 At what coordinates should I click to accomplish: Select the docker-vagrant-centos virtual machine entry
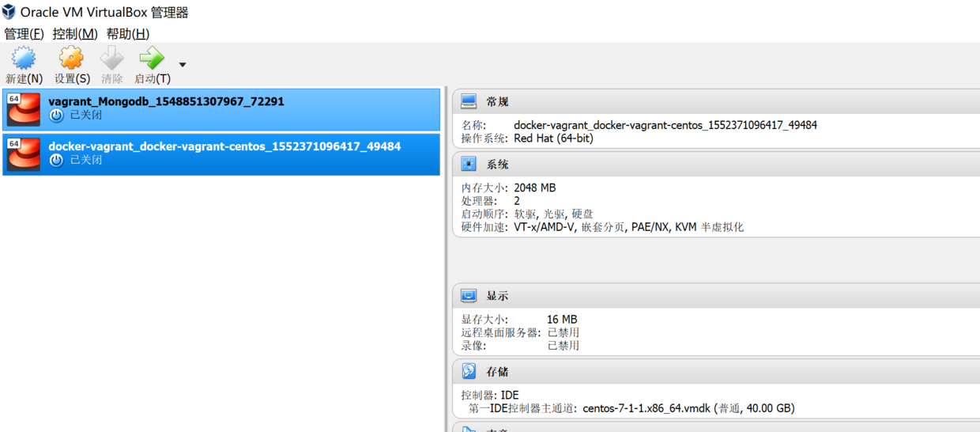[x=221, y=153]
